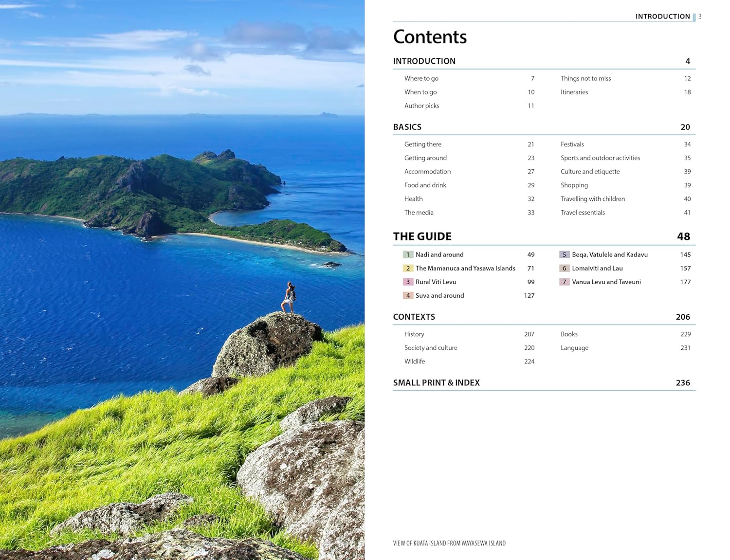This screenshot has height=560, width=730.
Task: Click the History entry under CONTEXTS
Action: click(x=414, y=334)
